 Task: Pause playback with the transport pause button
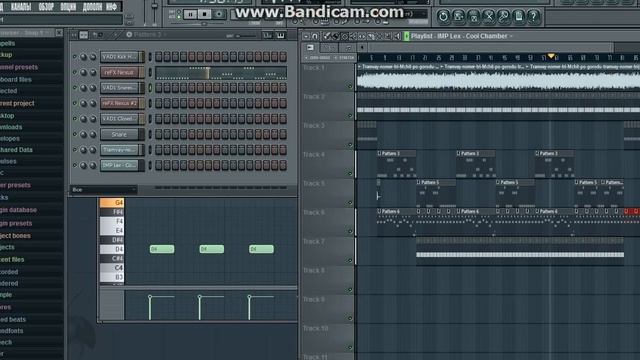point(190,14)
